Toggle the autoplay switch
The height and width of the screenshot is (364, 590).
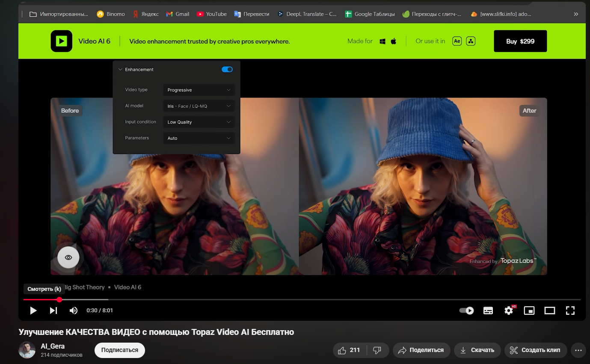(466, 311)
